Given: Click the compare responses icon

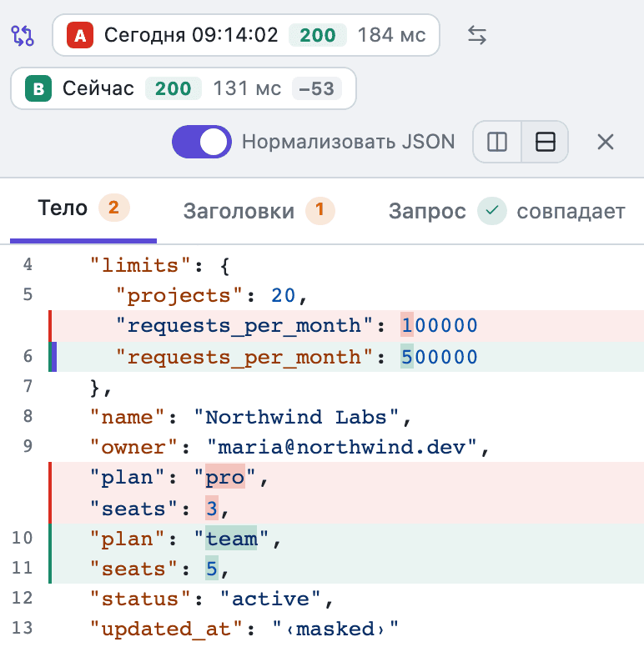Looking at the screenshot, I should pyautogui.click(x=23, y=35).
